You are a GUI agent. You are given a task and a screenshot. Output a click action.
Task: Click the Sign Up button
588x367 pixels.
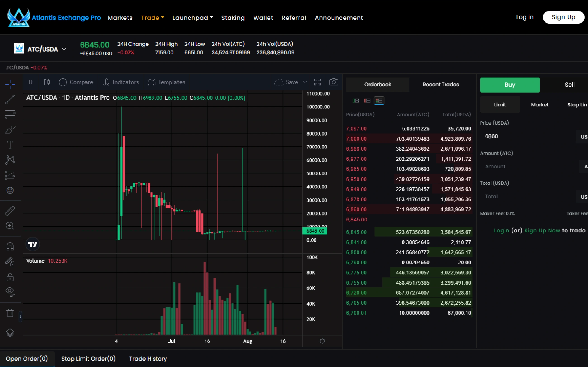pos(564,17)
